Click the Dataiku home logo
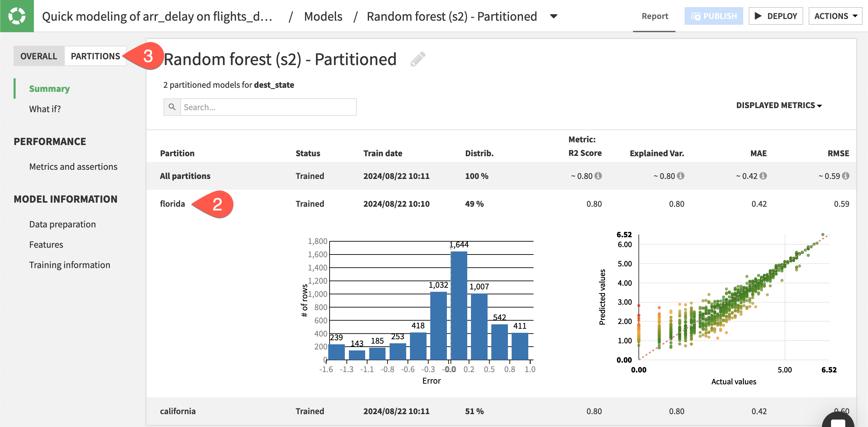868x427 pixels. click(17, 16)
